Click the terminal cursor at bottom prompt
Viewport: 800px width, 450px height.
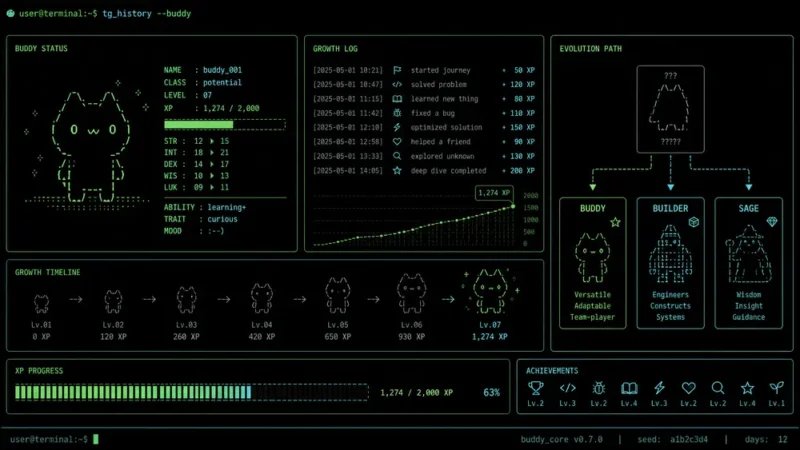click(x=95, y=439)
